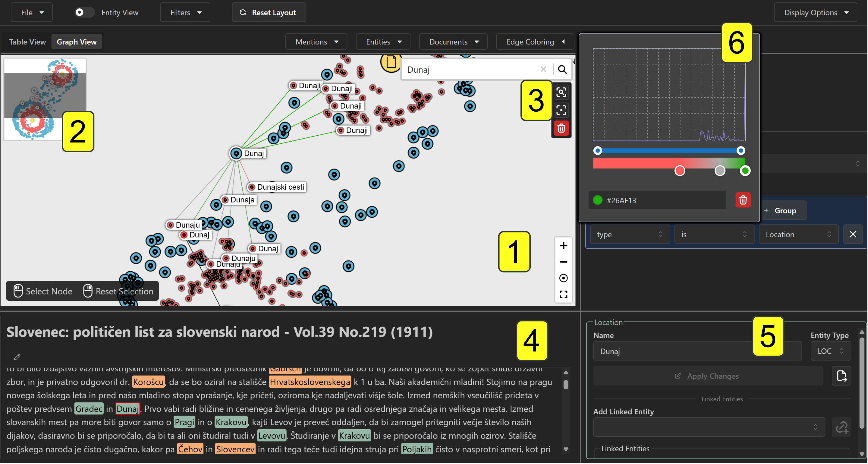The image size is (868, 464).
Task: Open Display Options dropdown
Action: tap(815, 12)
